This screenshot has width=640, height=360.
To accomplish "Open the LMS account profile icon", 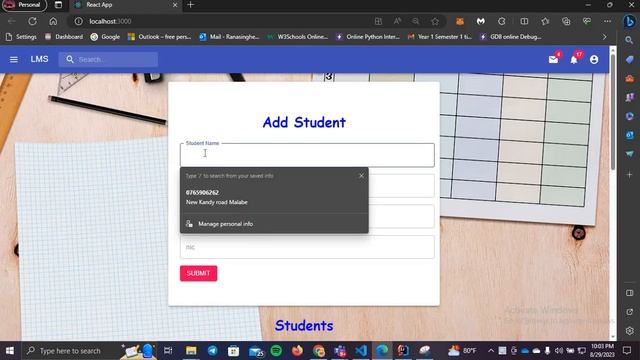I will (x=594, y=60).
